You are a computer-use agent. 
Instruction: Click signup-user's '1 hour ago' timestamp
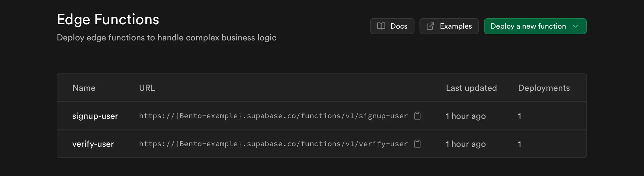(466, 116)
